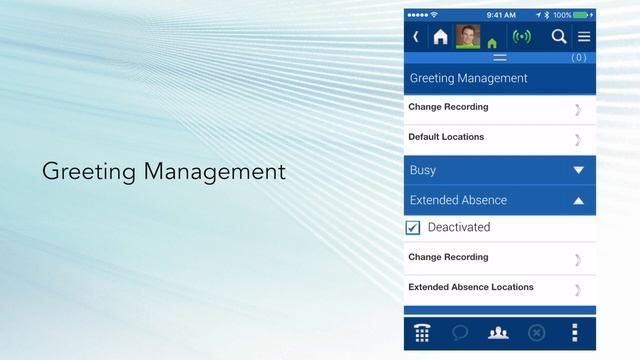Image resolution: width=640 pixels, height=360 pixels.
Task: Tap the location arrow icon in status bar
Action: coord(538,15)
